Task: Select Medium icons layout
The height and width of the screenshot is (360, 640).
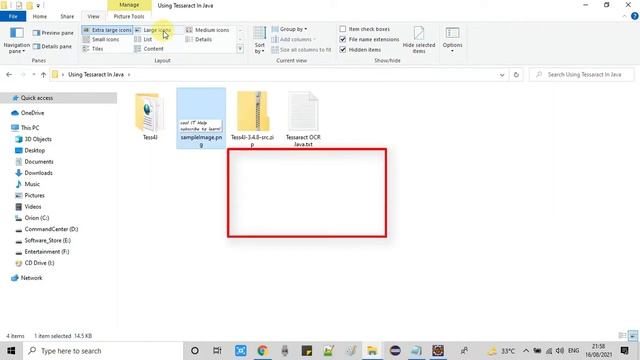Action: 208,30
